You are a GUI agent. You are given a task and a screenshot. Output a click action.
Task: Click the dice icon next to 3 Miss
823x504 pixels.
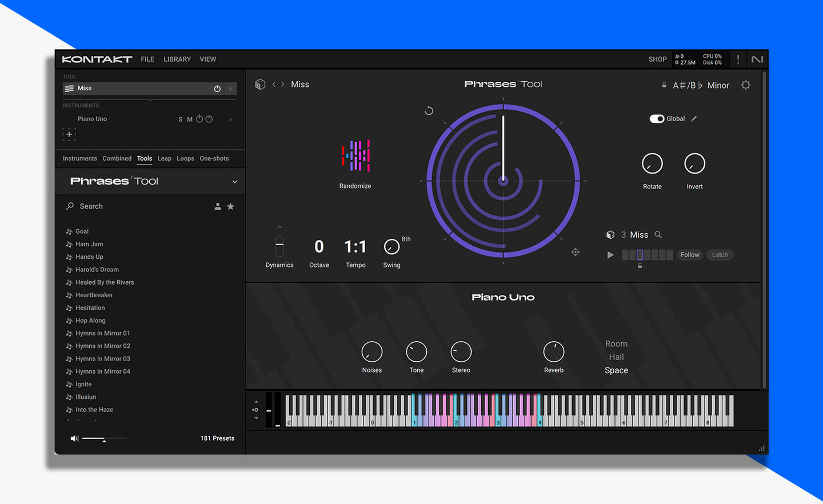[x=610, y=235]
